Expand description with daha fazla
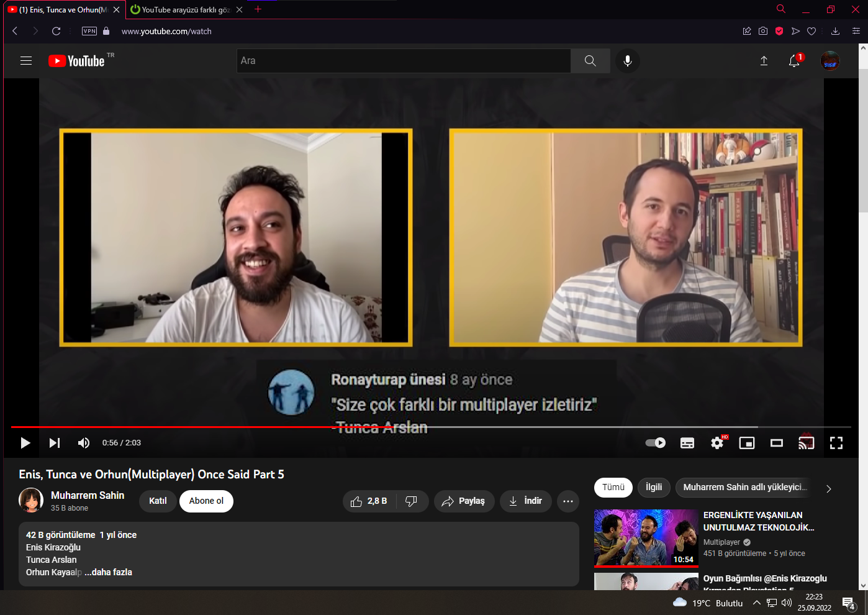Image resolution: width=868 pixels, height=615 pixels. click(x=109, y=572)
